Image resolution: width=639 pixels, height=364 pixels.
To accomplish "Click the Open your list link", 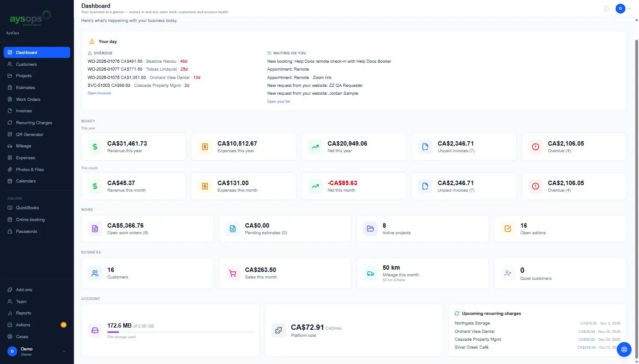I will (279, 101).
